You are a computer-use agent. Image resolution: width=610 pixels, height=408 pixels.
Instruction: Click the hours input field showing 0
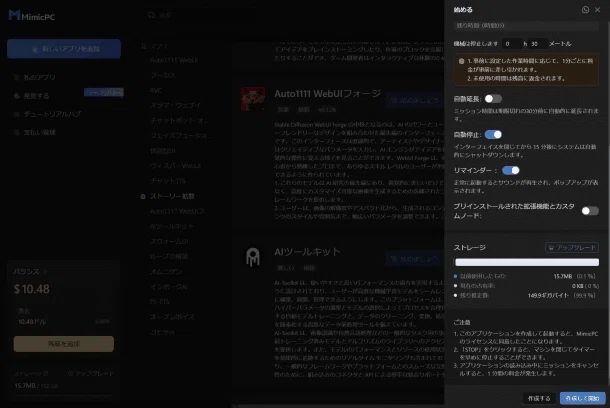(x=512, y=44)
